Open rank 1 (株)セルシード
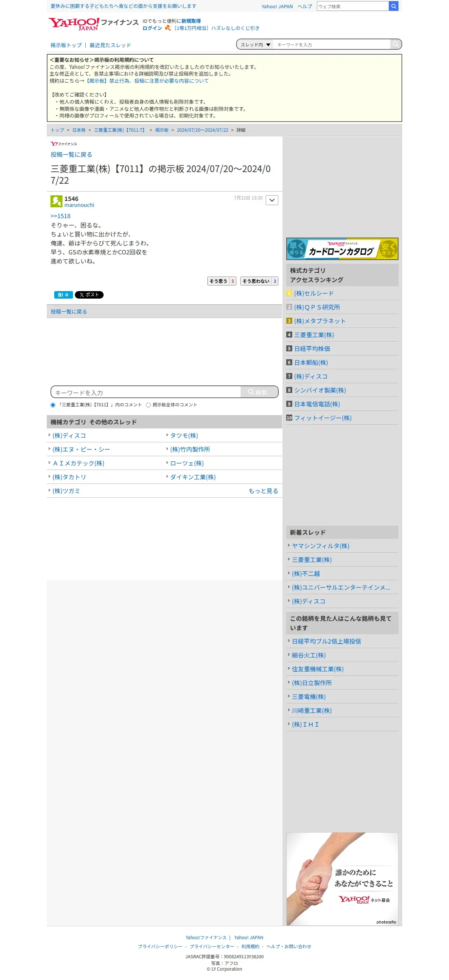Image resolution: width=449 pixels, height=980 pixels. click(314, 293)
